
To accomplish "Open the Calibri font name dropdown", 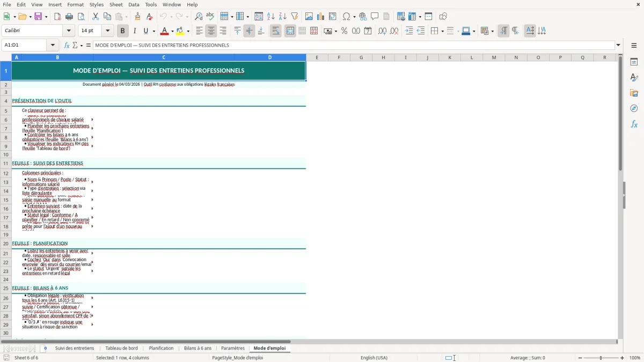I will coord(68,31).
